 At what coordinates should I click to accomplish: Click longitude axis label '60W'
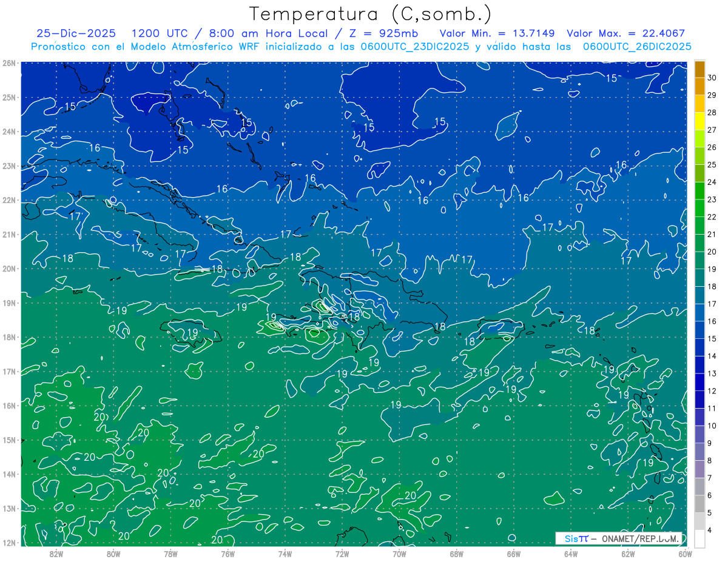[685, 554]
